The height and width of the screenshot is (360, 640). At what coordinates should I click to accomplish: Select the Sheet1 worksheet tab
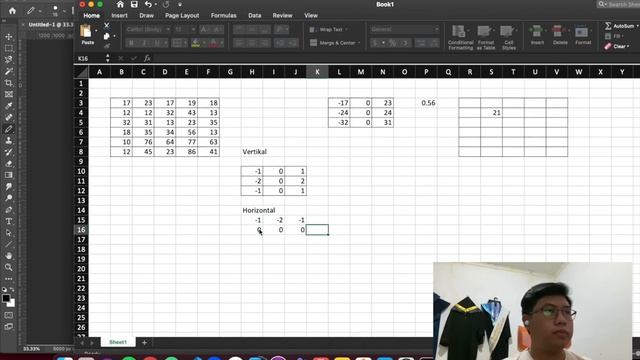click(x=118, y=342)
